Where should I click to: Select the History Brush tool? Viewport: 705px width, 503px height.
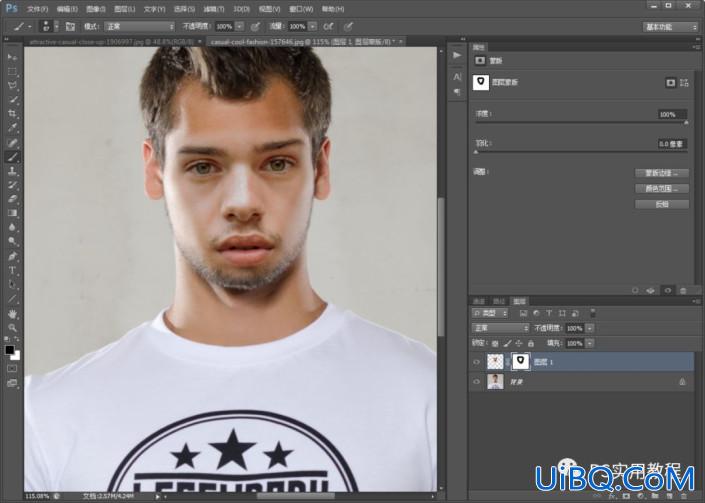[x=12, y=185]
